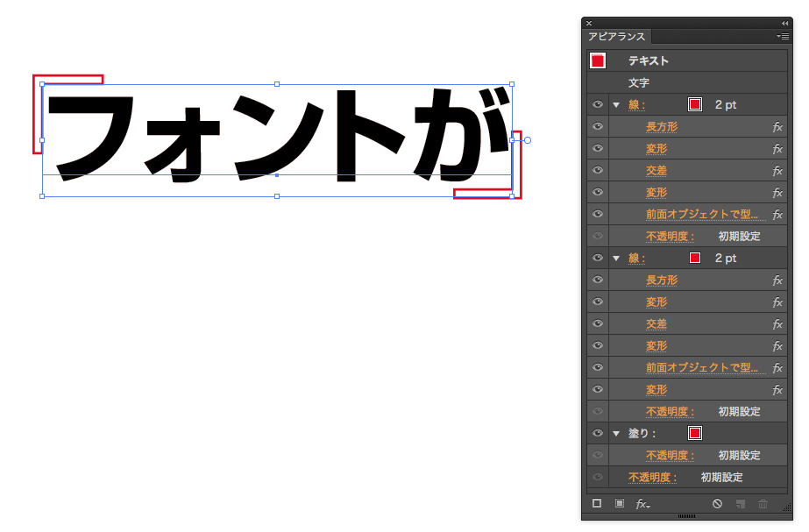Open the Add New Effect fx menu button
Image resolution: width=809 pixels, height=532 pixels.
coord(642,504)
